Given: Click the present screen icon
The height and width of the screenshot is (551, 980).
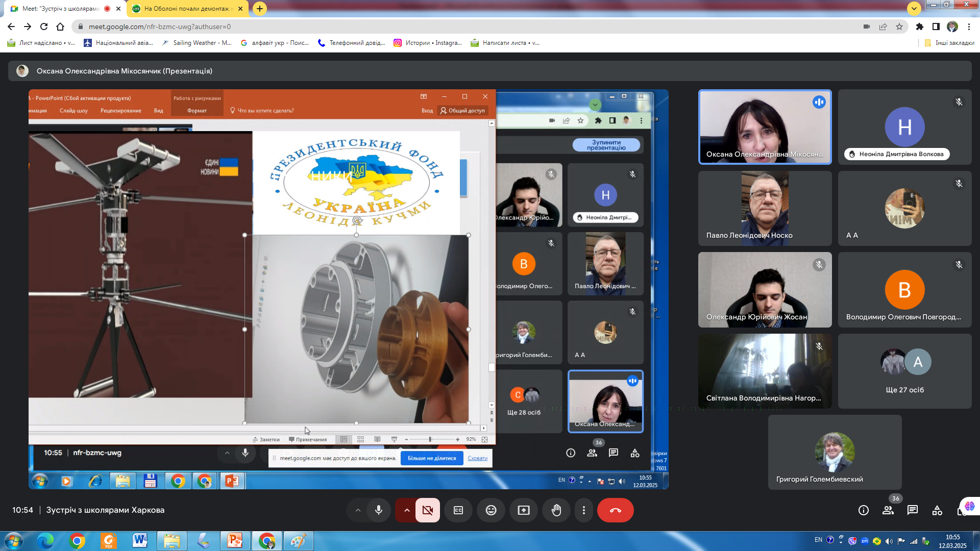Looking at the screenshot, I should (524, 510).
